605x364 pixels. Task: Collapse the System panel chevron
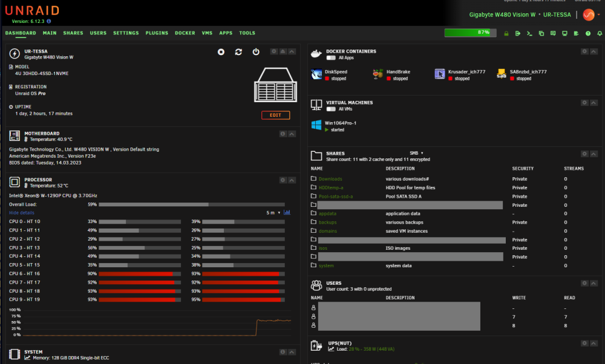pos(292,352)
